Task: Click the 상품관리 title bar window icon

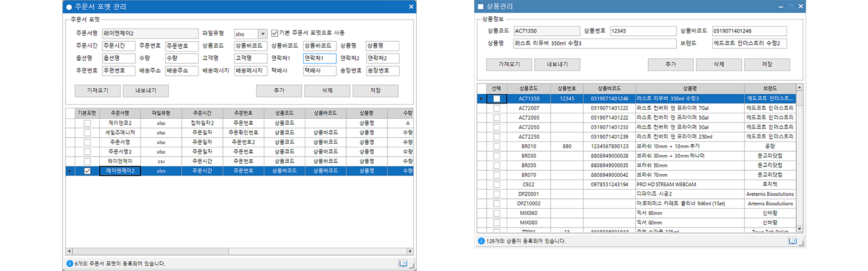Action: [480, 7]
